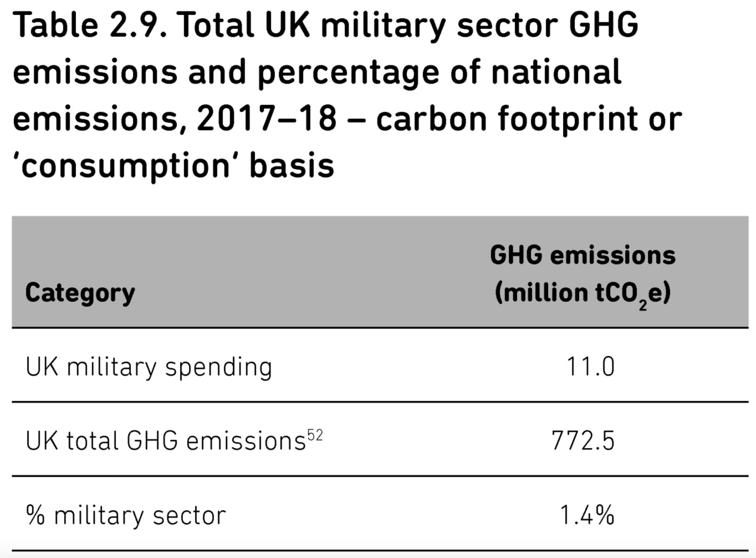Click the 'million tCO2e' unit label
Screen dimensions: 756x558
tap(583, 294)
